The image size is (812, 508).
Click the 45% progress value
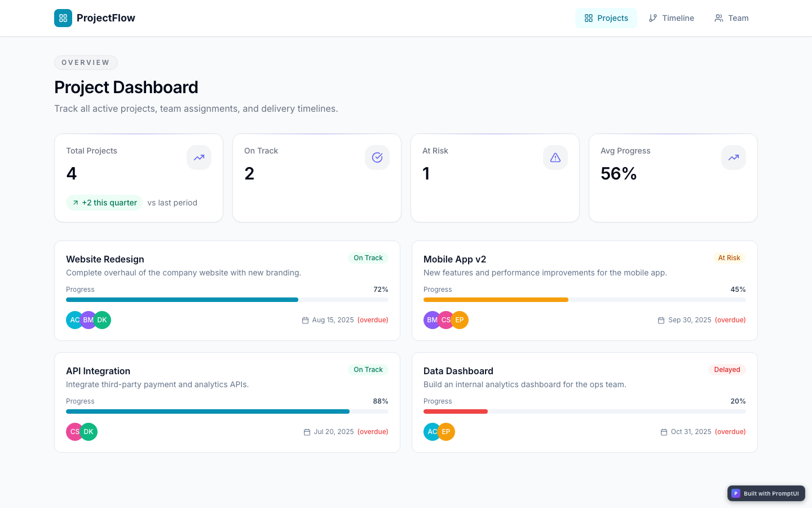click(738, 290)
